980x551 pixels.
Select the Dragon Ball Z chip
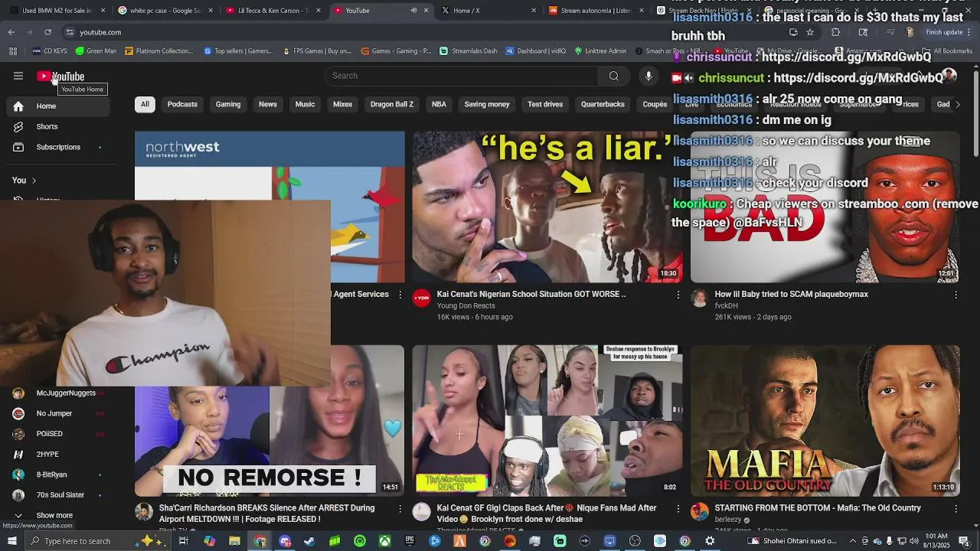tap(392, 104)
